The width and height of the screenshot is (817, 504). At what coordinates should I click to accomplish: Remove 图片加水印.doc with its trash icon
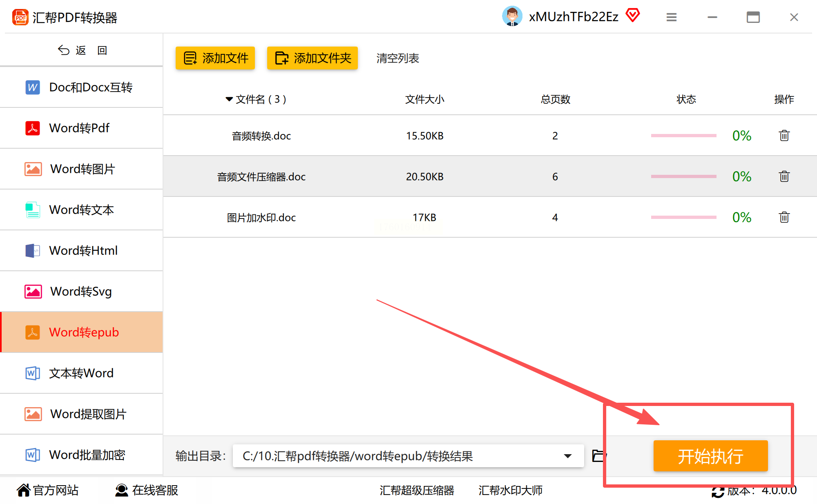[x=784, y=217]
